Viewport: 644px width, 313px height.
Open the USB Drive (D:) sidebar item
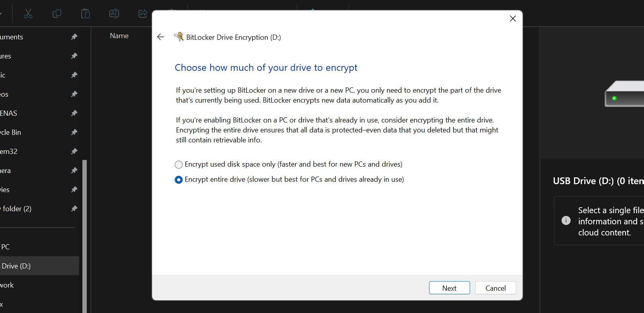tap(16, 266)
